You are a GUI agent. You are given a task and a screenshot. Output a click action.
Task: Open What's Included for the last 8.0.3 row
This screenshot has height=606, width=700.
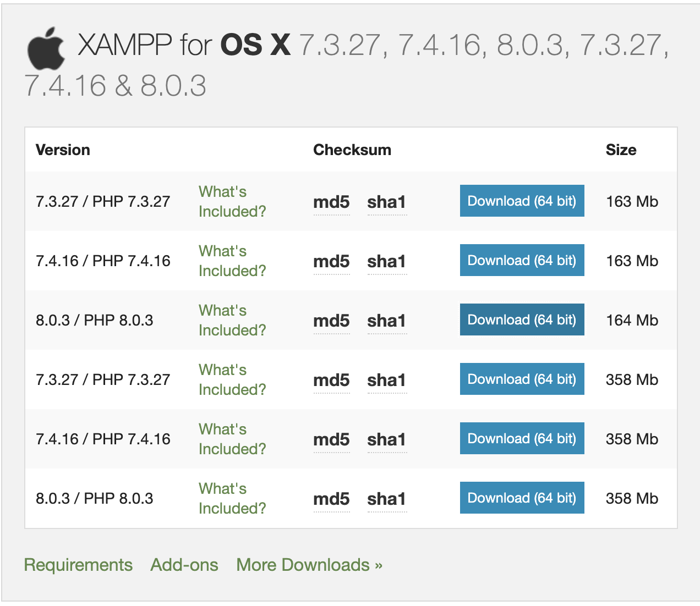coord(232,498)
